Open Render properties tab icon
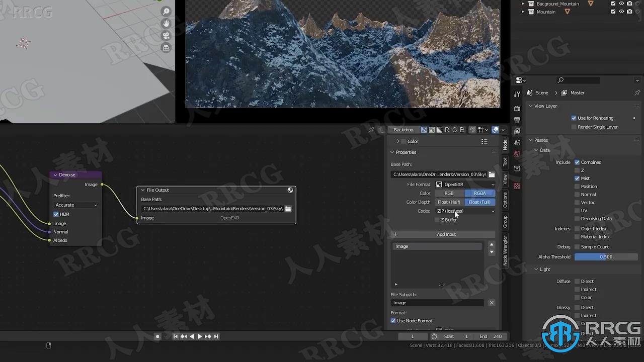Screen dimensions: 644x362 click(517, 108)
